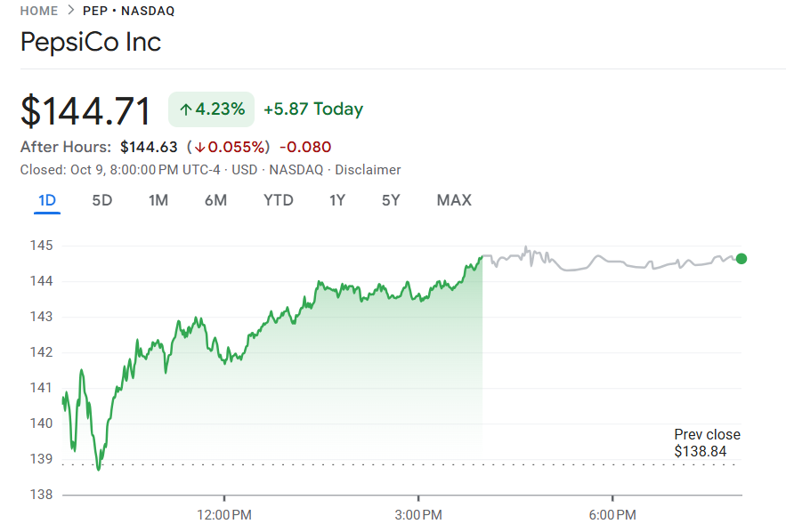The width and height of the screenshot is (786, 532).
Task: Click the 6:00 PM time axis marker
Action: click(x=612, y=515)
